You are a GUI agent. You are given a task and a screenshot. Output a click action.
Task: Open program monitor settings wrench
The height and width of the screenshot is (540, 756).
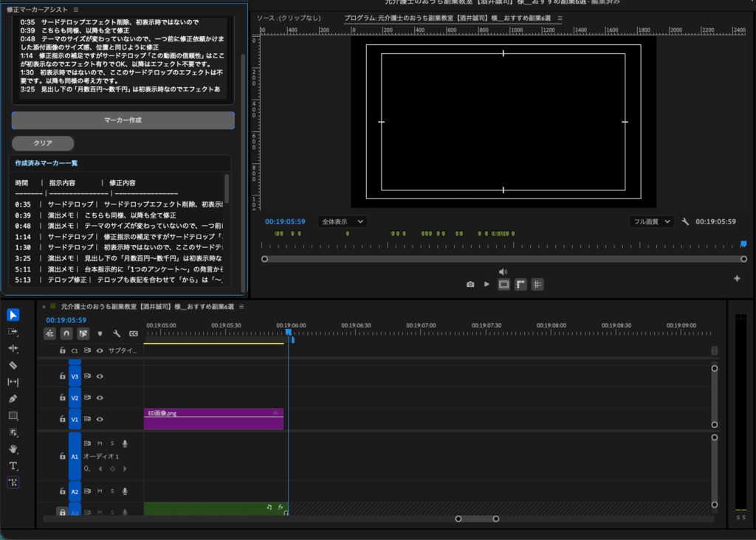(685, 221)
